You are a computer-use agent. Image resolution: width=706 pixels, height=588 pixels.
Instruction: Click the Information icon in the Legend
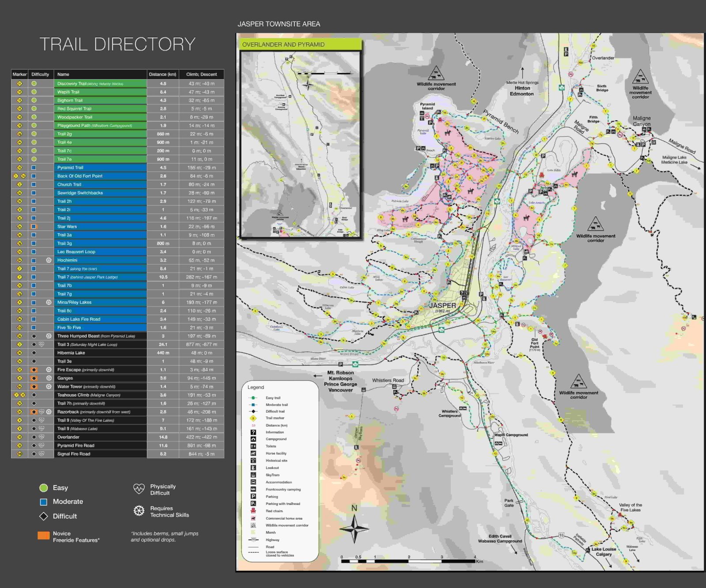pos(253,432)
